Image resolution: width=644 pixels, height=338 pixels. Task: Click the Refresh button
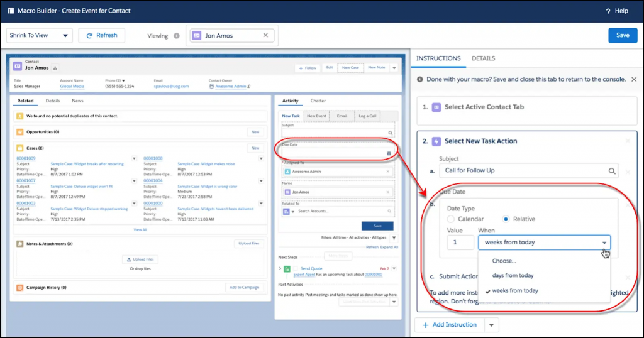click(x=101, y=35)
